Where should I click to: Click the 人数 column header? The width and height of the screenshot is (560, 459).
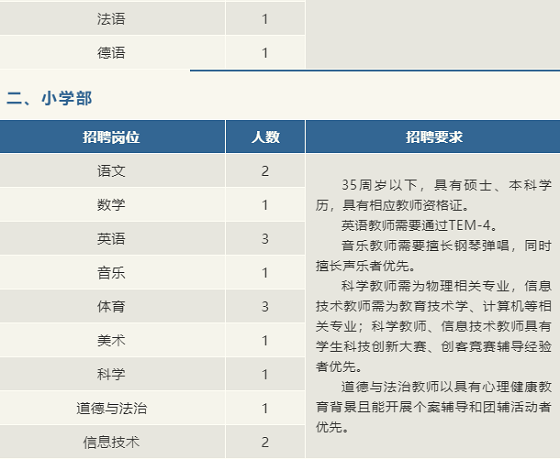[x=265, y=137]
